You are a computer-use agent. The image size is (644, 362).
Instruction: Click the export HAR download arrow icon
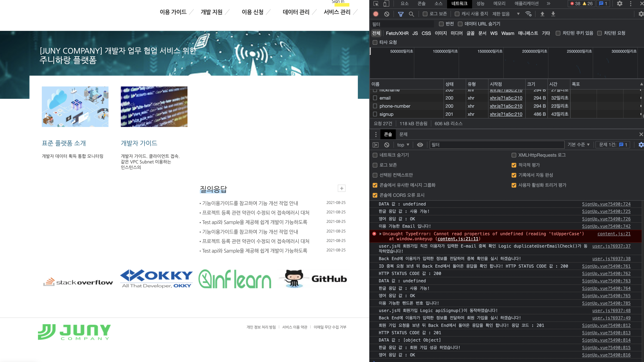[x=553, y=14]
